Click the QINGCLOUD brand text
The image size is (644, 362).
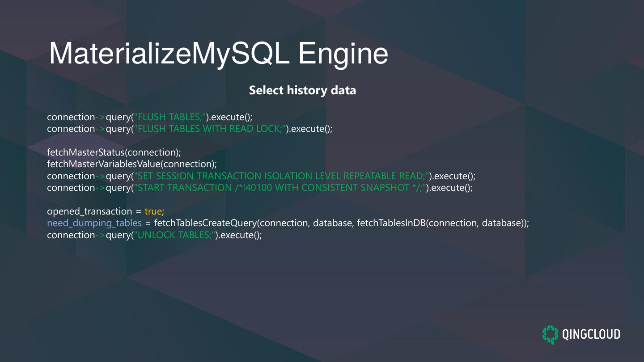pos(591,334)
